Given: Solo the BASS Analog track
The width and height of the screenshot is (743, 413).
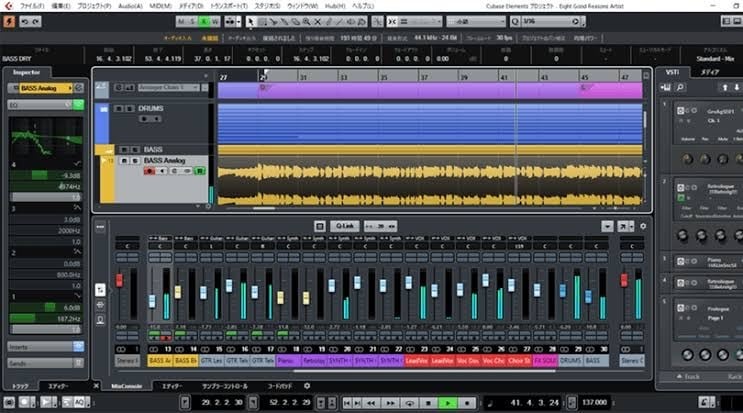Looking at the screenshot, I should [135, 161].
